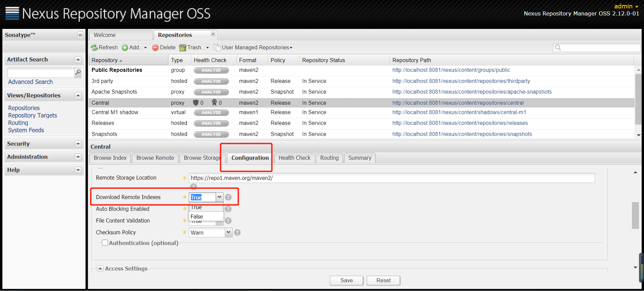Screen dimensions: 644x291
Task: Close the Repositories tab
Action: point(213,34)
